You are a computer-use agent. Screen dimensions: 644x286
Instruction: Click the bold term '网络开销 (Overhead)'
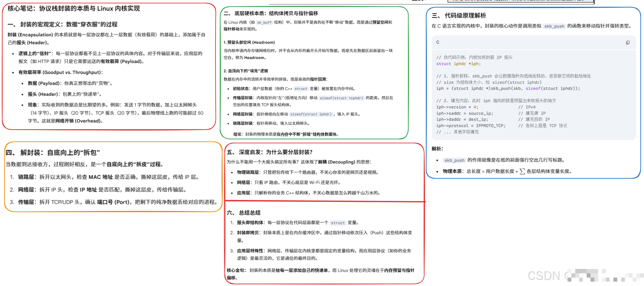[78, 121]
